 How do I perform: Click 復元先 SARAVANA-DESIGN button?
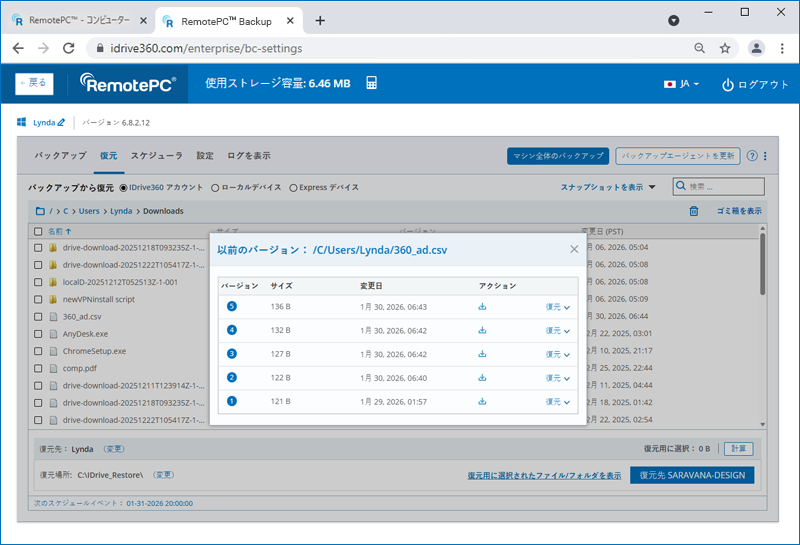(x=692, y=475)
